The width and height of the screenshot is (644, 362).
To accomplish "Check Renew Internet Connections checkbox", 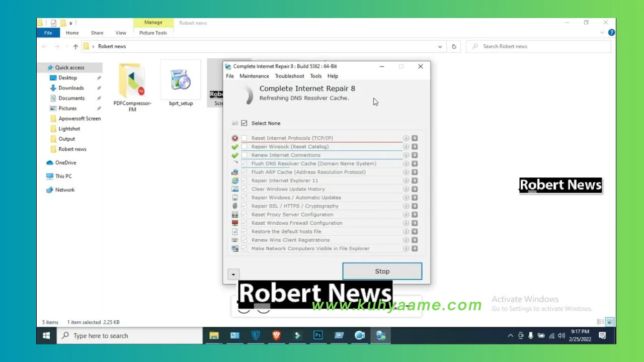I will (244, 155).
